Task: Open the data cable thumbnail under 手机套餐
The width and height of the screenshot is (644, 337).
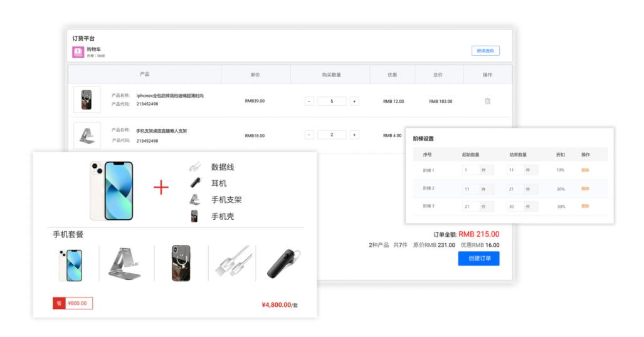Action: pyautogui.click(x=233, y=261)
